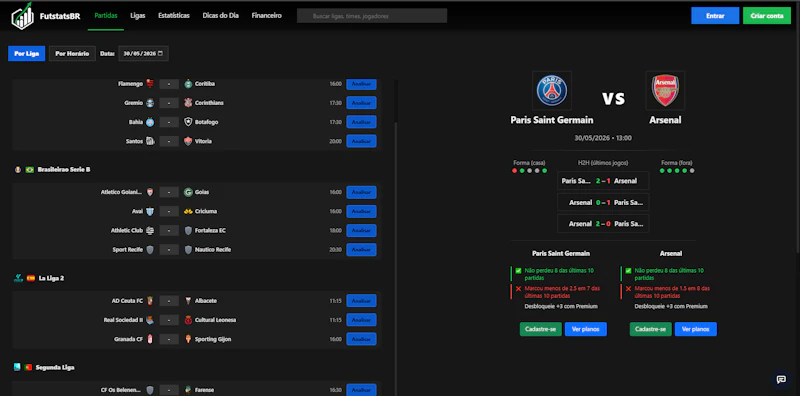Screen dimensions: 800x396
Task: Analyze the Gremio vs Corinthians match
Action: click(x=361, y=103)
